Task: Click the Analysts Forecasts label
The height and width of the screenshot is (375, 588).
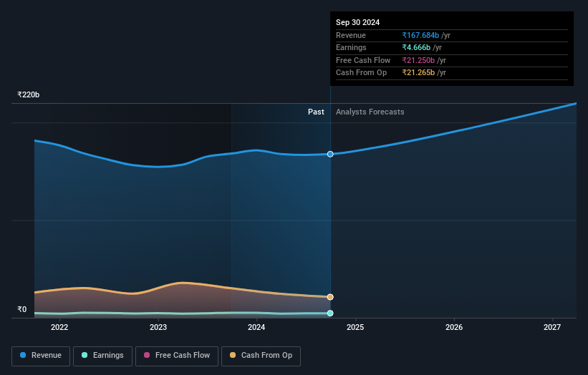Action: click(370, 112)
